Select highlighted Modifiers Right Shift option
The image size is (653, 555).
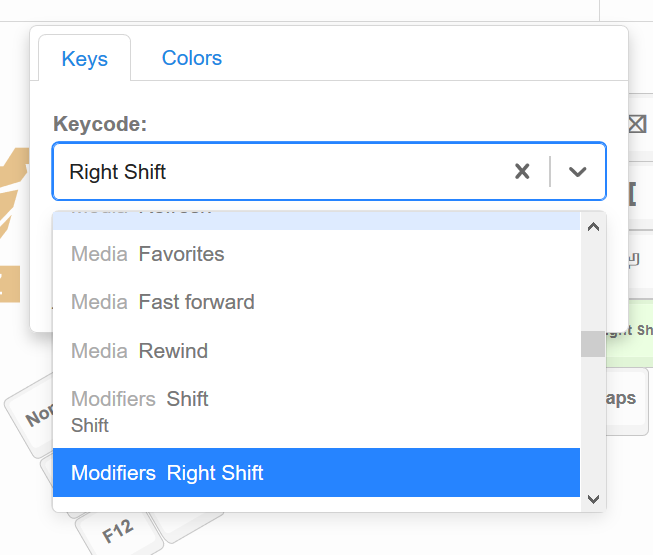(316, 473)
